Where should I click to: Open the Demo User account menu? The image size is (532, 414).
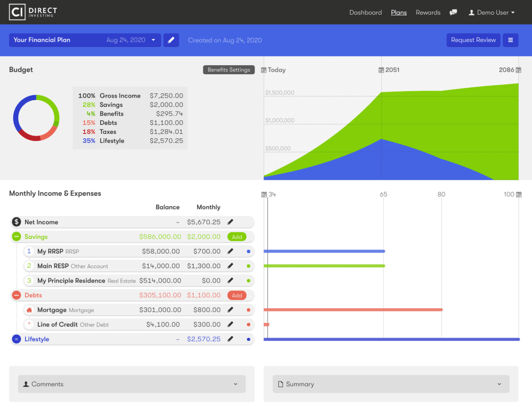tap(492, 12)
